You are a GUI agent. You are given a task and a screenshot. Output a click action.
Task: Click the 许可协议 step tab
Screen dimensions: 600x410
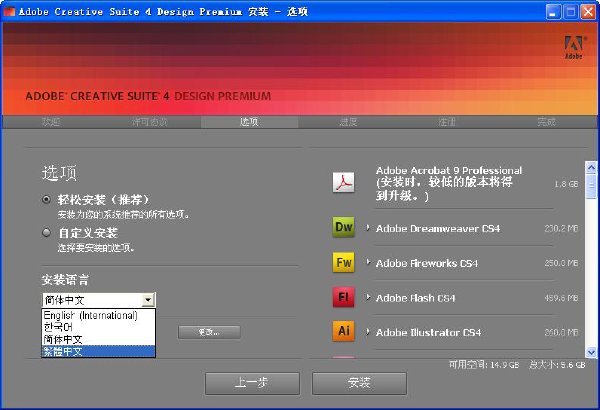point(150,122)
